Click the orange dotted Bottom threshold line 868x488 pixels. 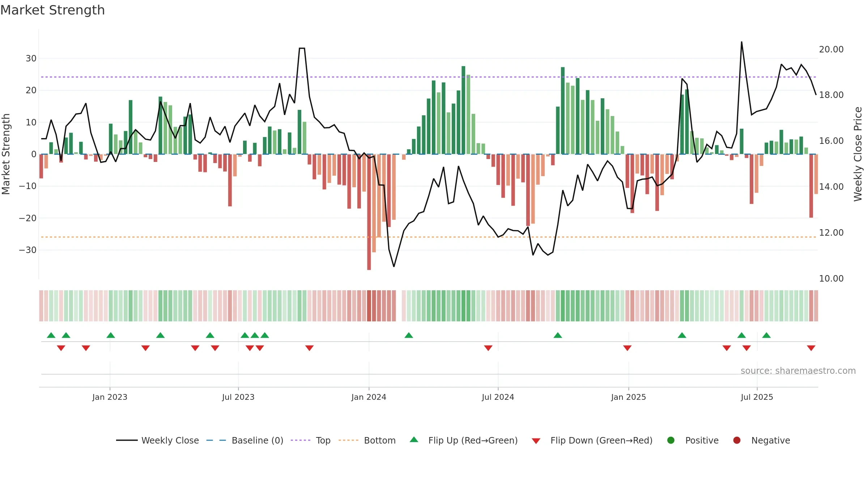click(429, 237)
